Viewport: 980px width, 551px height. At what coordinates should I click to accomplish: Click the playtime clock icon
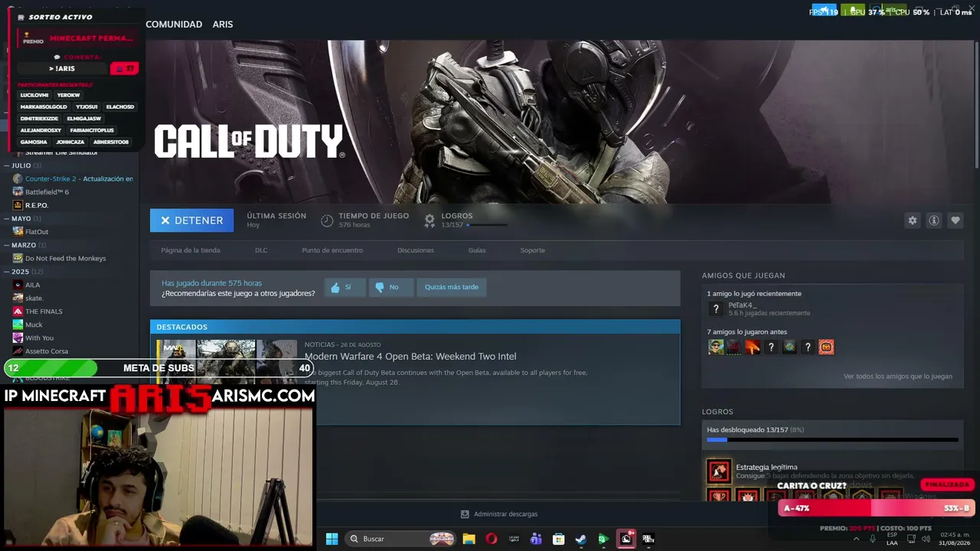pyautogui.click(x=327, y=220)
